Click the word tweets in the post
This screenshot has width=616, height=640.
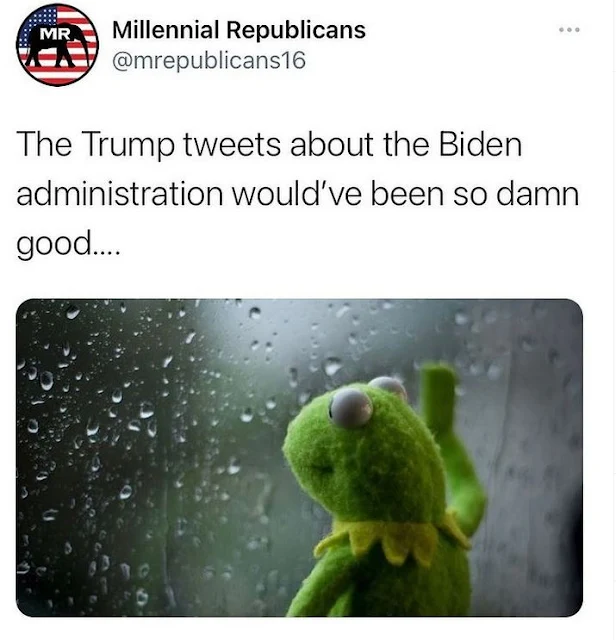pos(232,145)
